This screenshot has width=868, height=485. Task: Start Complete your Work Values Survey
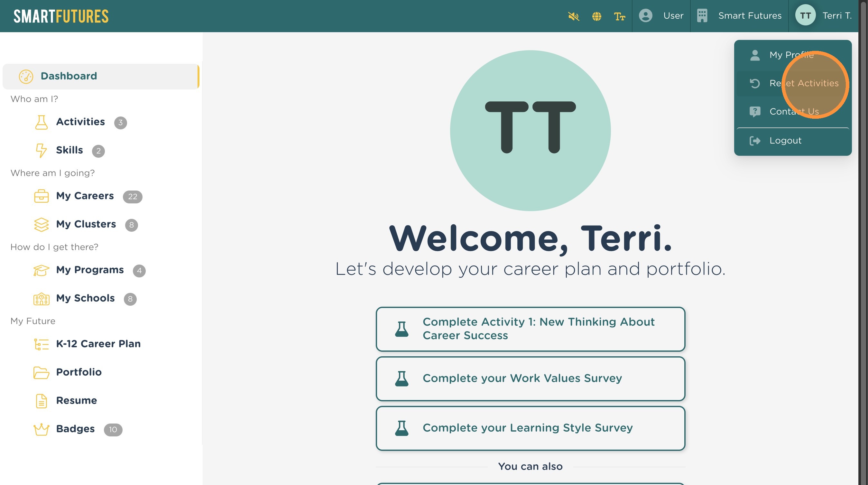530,378
